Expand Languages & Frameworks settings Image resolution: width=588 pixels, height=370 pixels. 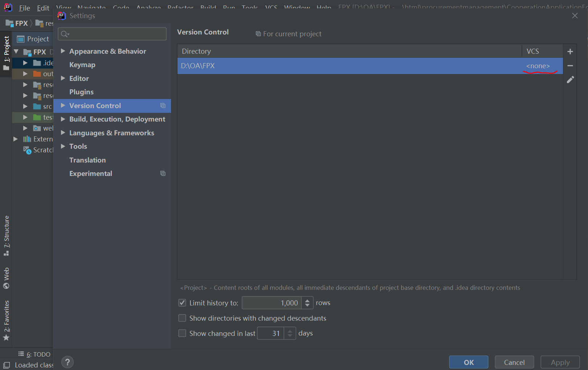point(63,133)
